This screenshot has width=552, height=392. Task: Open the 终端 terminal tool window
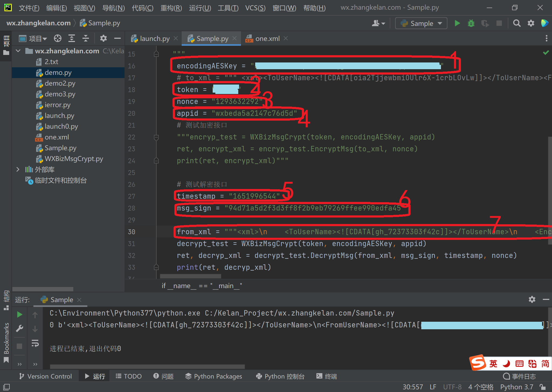(327, 376)
